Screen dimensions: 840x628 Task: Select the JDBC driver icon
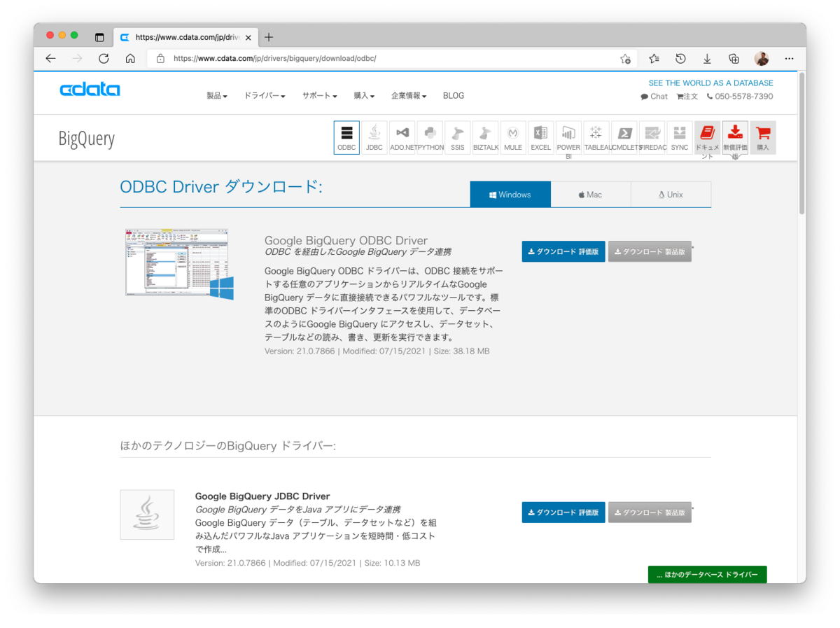[374, 138]
